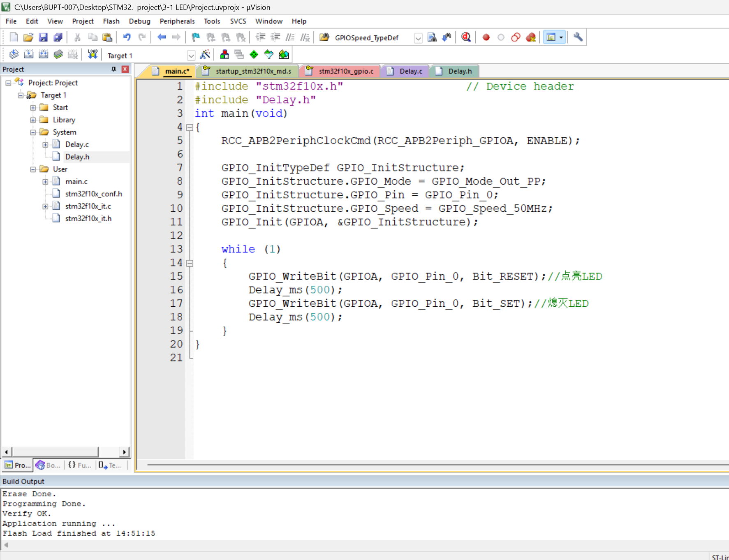Comment out selection with the // icon

pos(290,37)
